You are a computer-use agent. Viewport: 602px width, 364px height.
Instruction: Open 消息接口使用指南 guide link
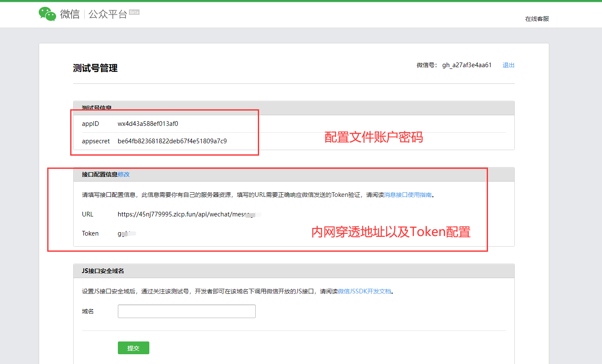(x=408, y=195)
